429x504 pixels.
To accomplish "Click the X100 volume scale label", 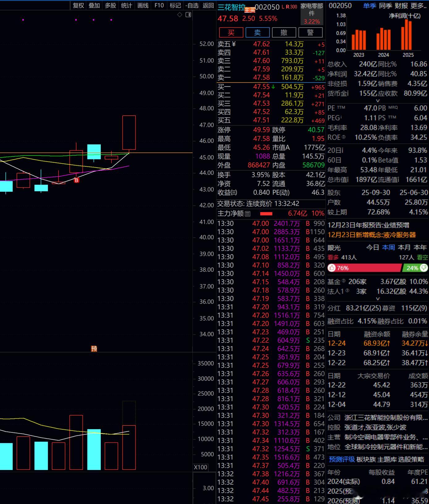I will pyautogui.click(x=200, y=467).
